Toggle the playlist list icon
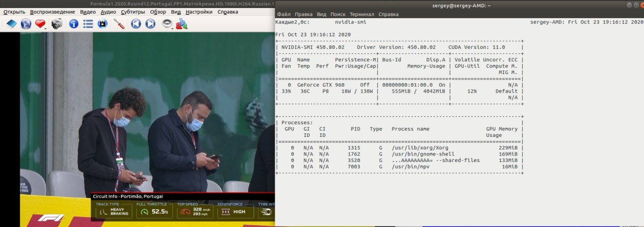This screenshot has width=644, height=227. [88, 24]
